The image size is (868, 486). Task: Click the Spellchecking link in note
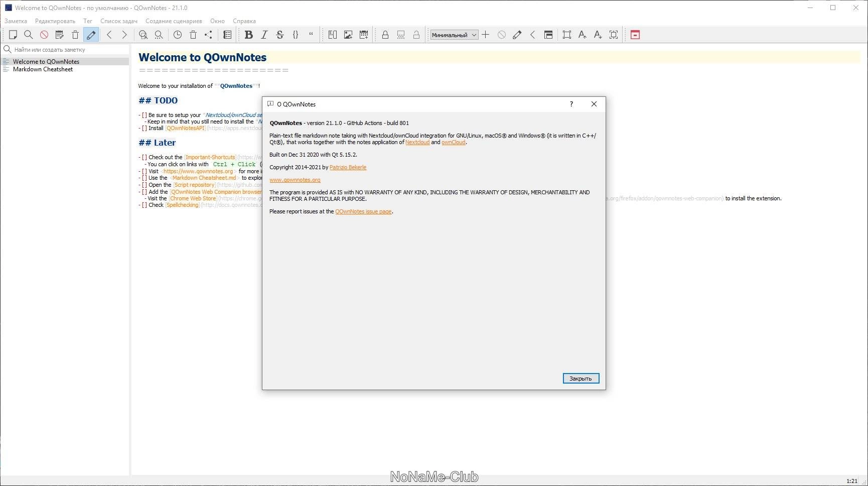tap(183, 205)
